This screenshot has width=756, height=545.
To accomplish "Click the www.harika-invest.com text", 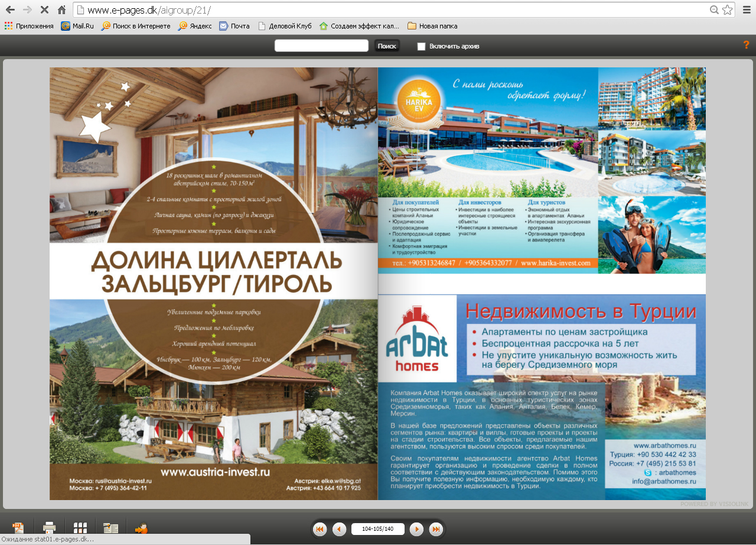I will (556, 263).
